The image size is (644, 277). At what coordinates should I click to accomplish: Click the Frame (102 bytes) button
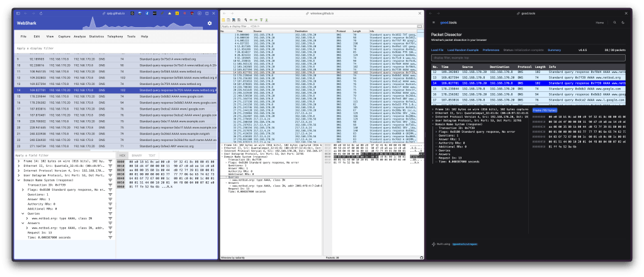545,110
